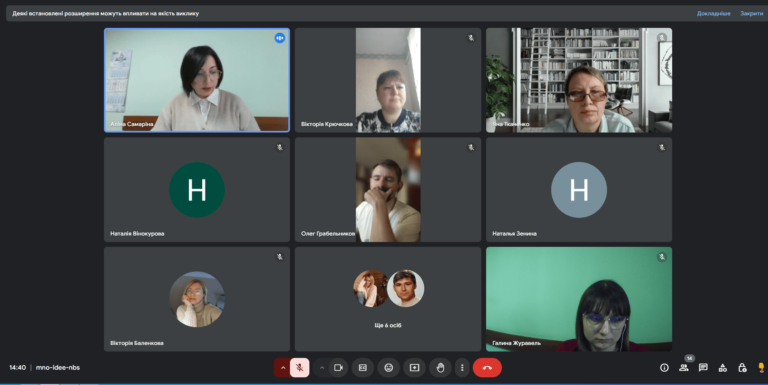
Task: Start presenting your screen
Action: coord(414,368)
